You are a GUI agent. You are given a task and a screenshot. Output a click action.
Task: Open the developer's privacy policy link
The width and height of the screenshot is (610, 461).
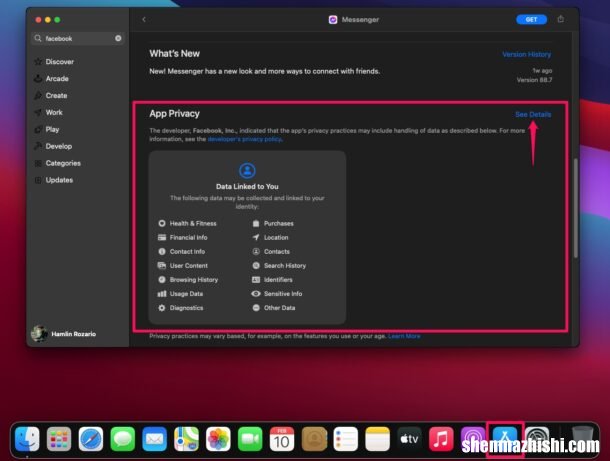pyautogui.click(x=244, y=139)
